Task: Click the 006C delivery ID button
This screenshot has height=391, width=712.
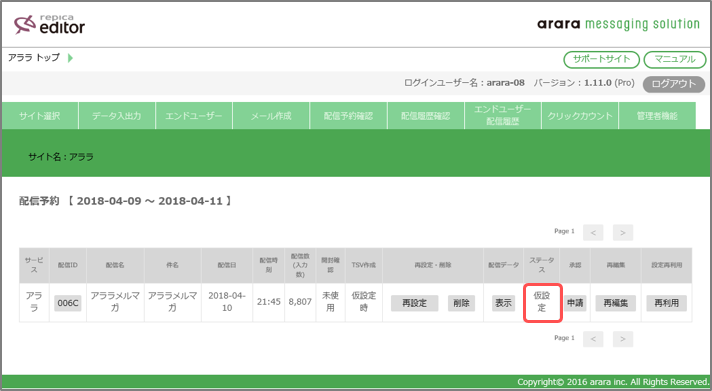Action: coord(68,303)
